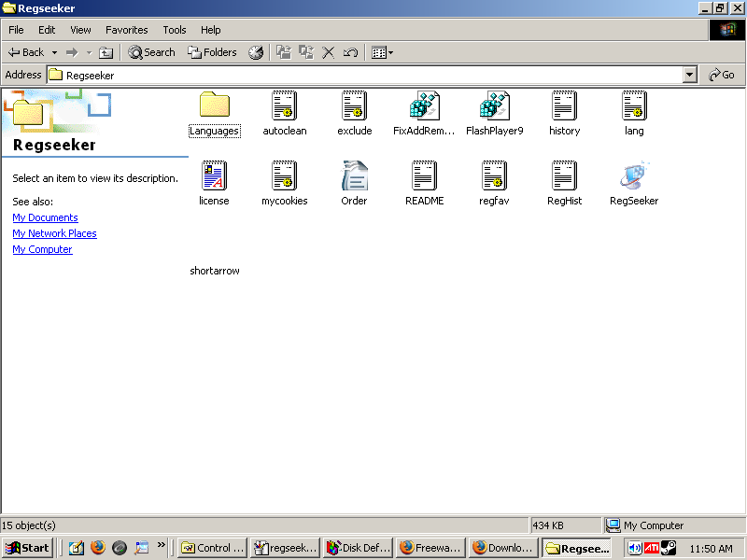Select the FixAddRem registry file icon
Screen dimensions: 747x560
pyautogui.click(x=424, y=105)
